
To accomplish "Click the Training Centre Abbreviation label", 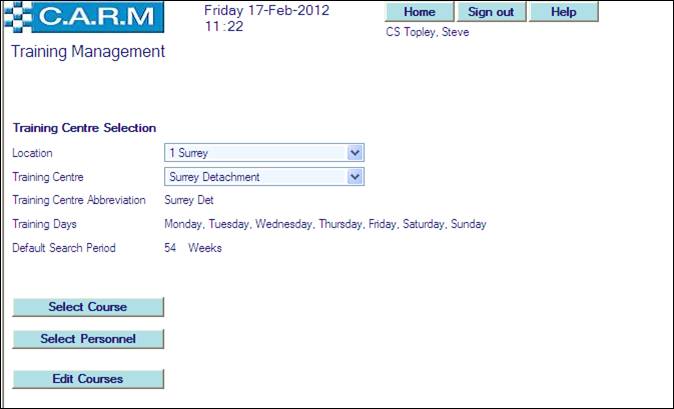I will [79, 200].
